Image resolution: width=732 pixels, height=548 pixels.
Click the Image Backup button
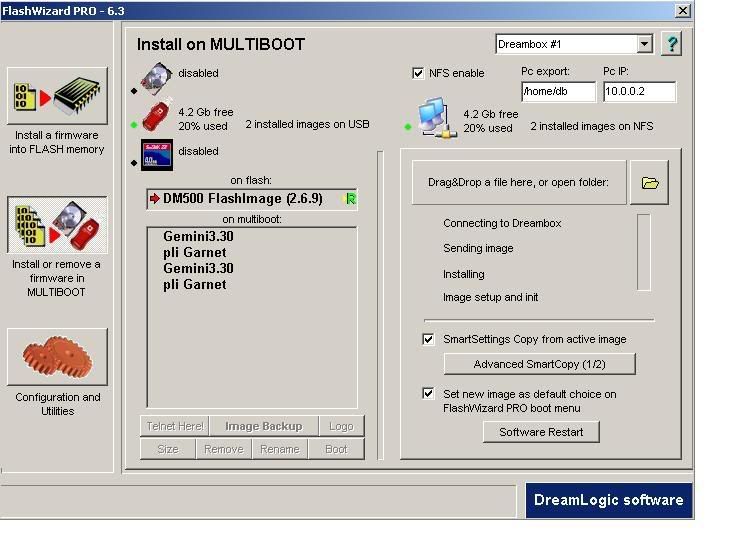click(x=264, y=426)
